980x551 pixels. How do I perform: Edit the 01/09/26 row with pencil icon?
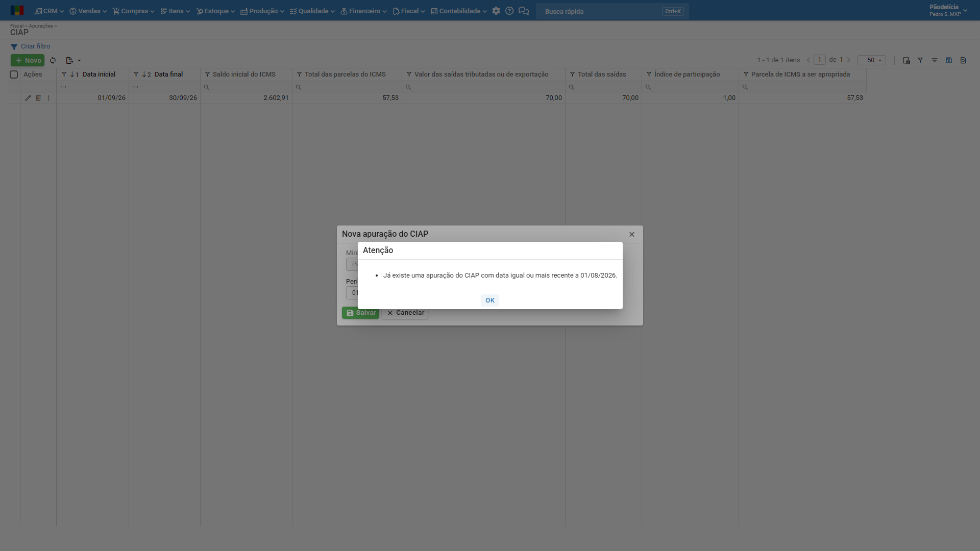point(28,98)
